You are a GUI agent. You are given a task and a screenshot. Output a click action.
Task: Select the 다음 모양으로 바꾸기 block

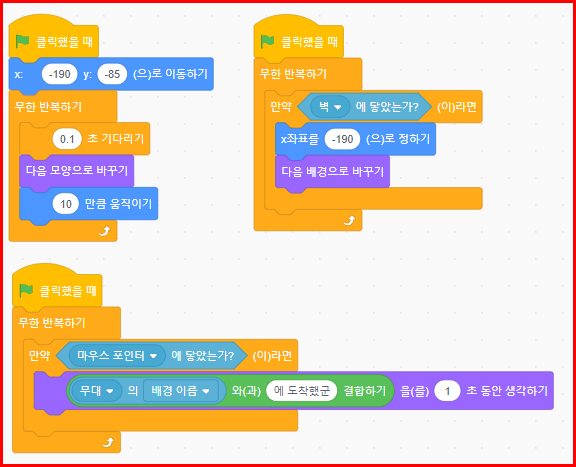pyautogui.click(x=76, y=171)
